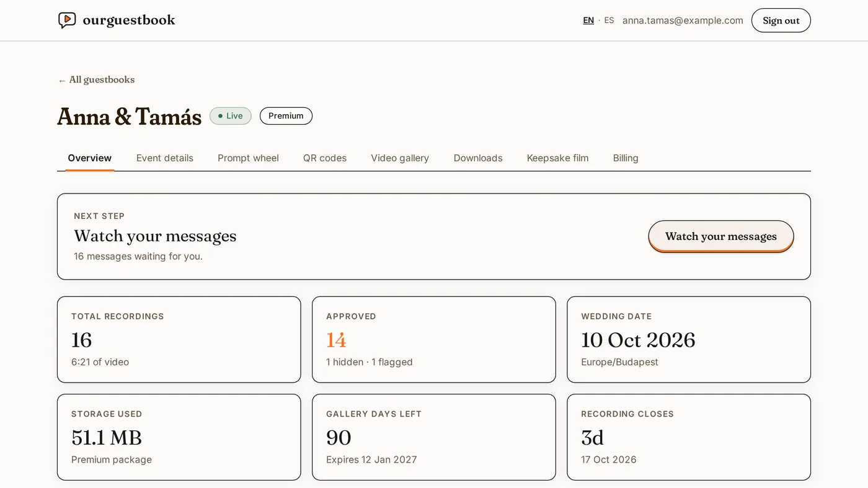Click the Total Recordings value 16
The width and height of the screenshot is (868, 488).
[82, 340]
